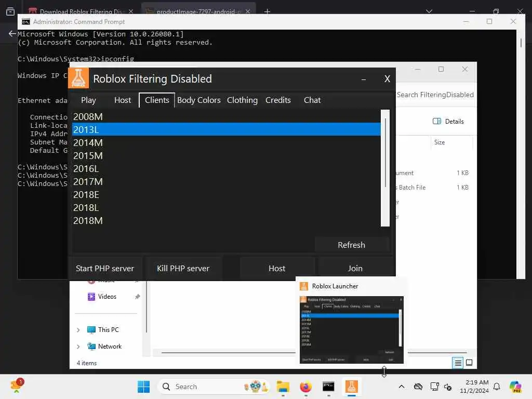
Task: Click the Explorer horizontal scrollbar
Action: (314, 353)
